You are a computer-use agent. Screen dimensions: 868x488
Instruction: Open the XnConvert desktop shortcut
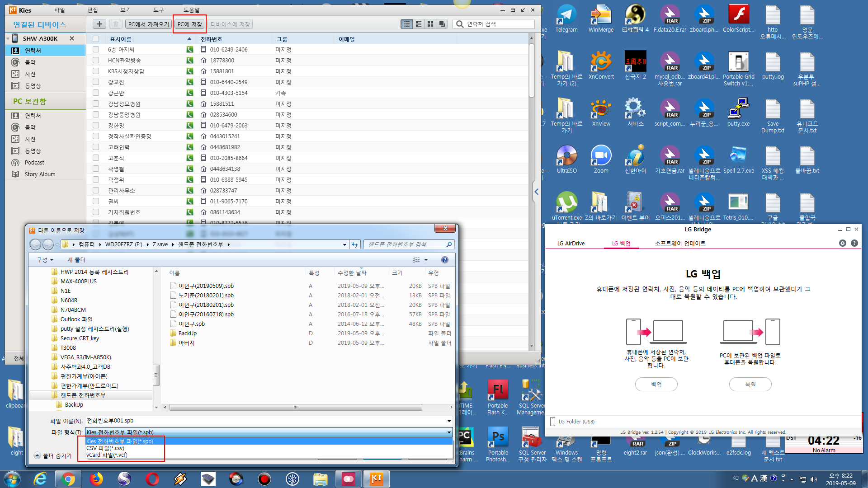[601, 66]
